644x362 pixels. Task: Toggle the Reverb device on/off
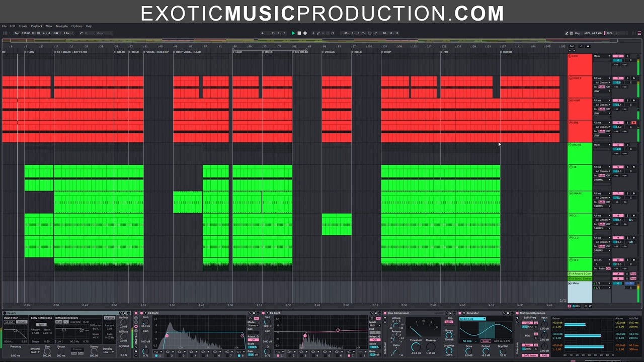[5, 313]
